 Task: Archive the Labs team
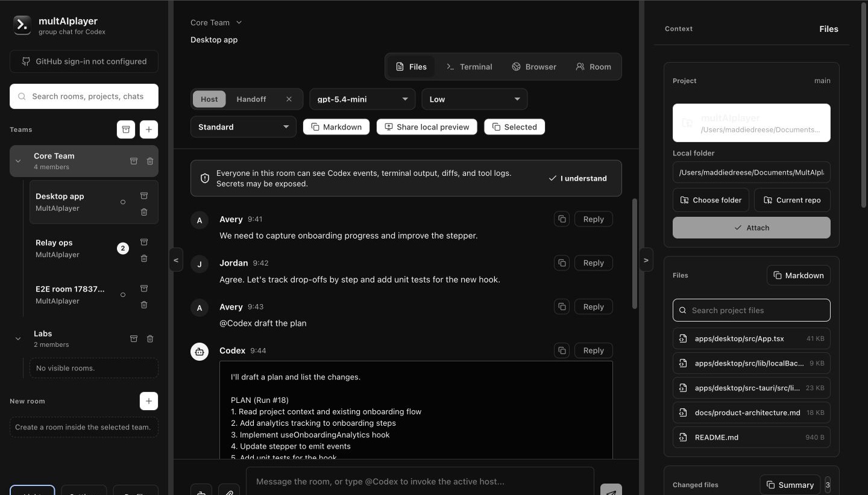134,338
